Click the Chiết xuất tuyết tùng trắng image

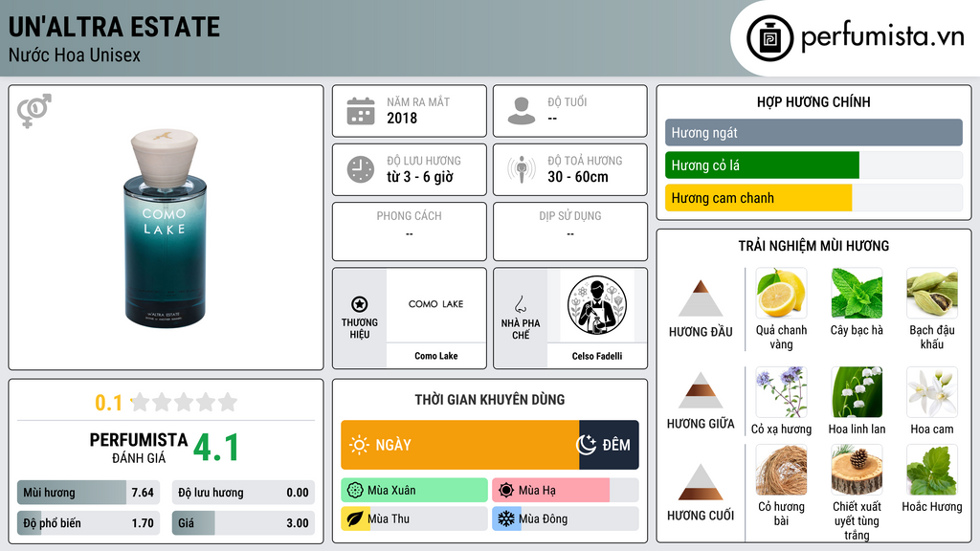click(x=857, y=470)
